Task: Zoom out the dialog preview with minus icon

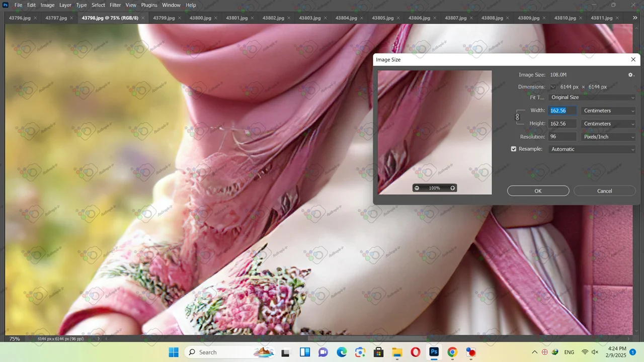Action: (417, 188)
